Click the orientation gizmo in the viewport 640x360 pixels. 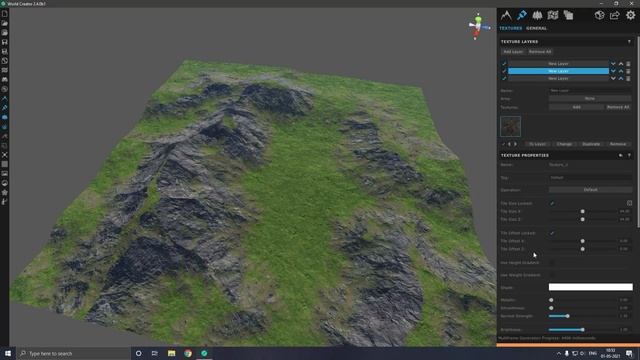478,27
